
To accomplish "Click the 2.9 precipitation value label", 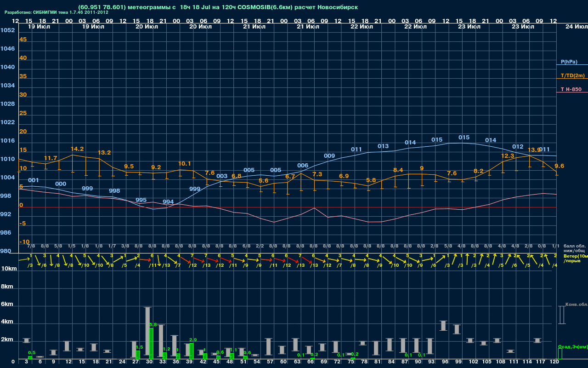I will (193, 340).
